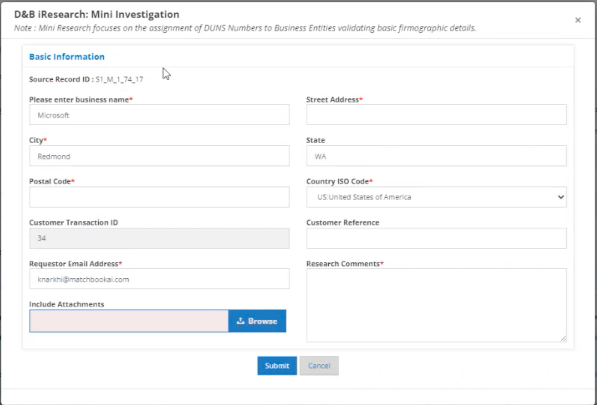The height and width of the screenshot is (405, 597).
Task: Focus the Street Address field
Action: (x=436, y=115)
